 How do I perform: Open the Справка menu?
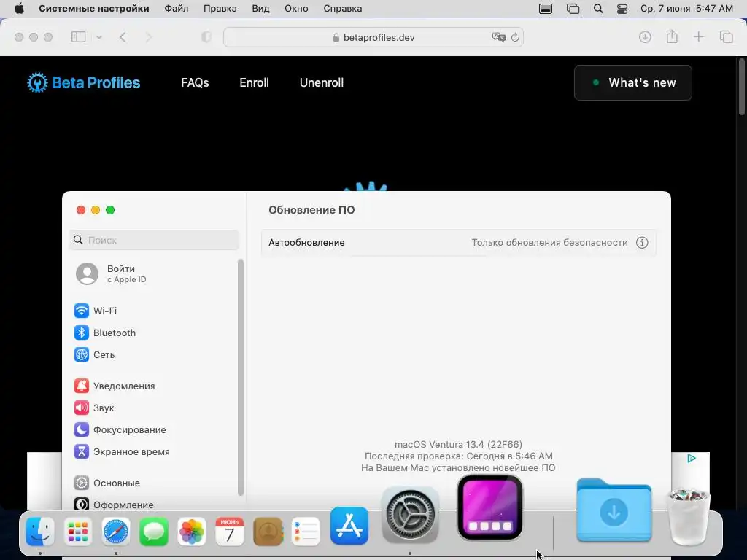pyautogui.click(x=343, y=9)
